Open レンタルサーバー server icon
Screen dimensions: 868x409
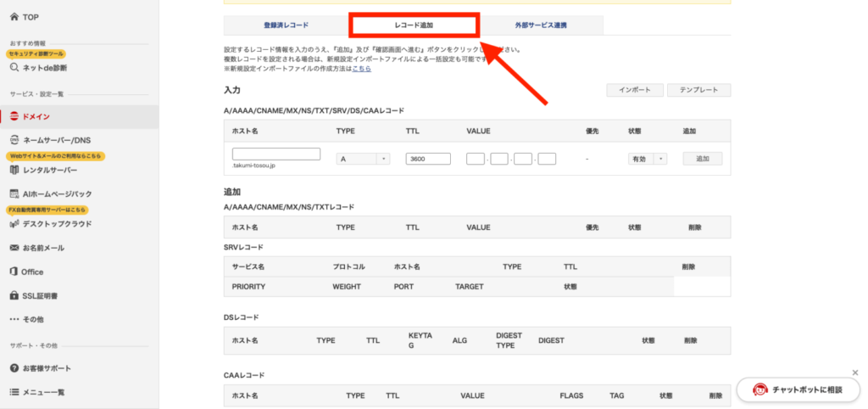pyautogui.click(x=14, y=170)
